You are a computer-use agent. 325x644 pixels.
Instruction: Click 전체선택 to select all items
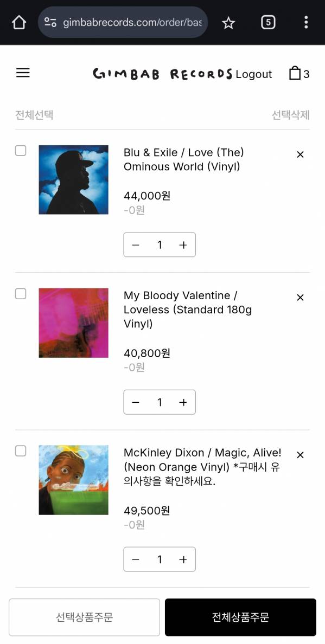tap(34, 115)
